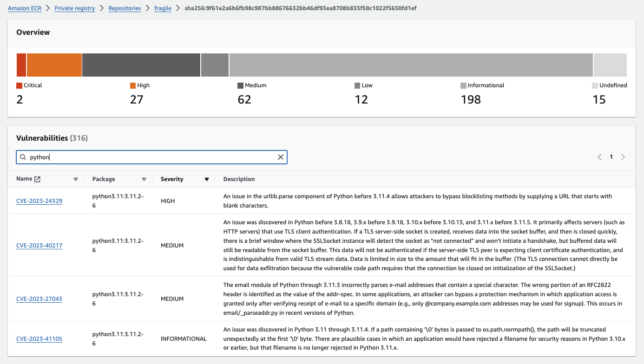Click the Low legend swatch
The image size is (644, 364).
tap(357, 85)
